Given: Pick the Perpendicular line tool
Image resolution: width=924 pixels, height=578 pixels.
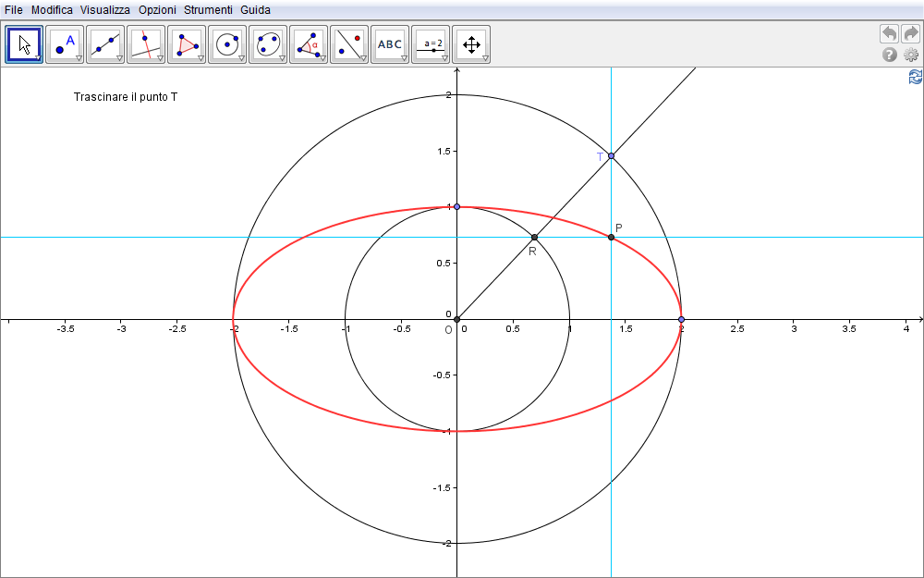Looking at the screenshot, I should pyautogui.click(x=146, y=43).
